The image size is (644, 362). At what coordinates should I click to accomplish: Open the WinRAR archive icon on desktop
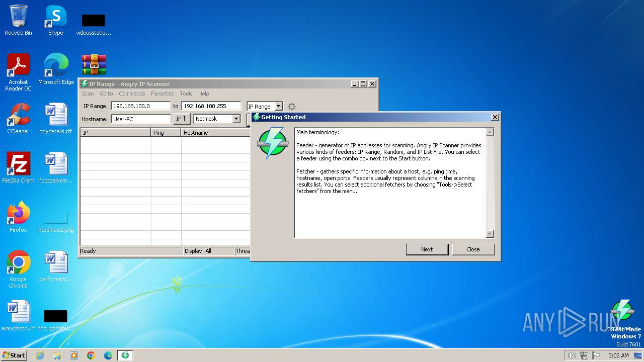coord(94,65)
